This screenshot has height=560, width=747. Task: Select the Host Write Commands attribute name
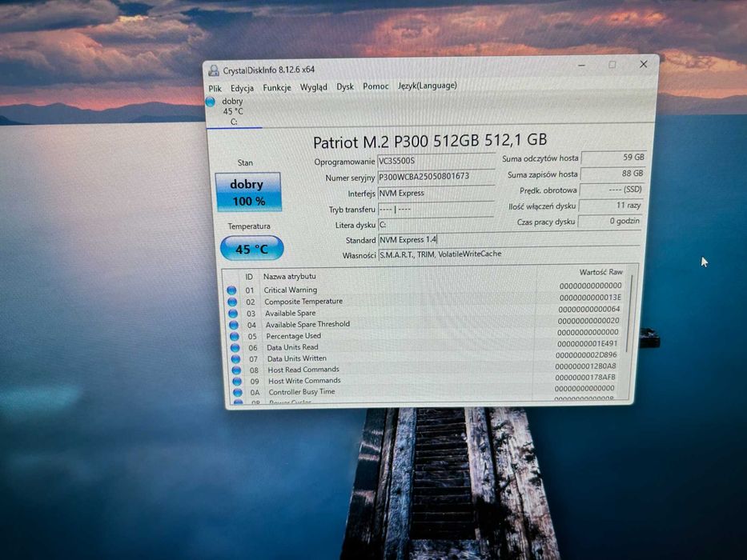(304, 381)
